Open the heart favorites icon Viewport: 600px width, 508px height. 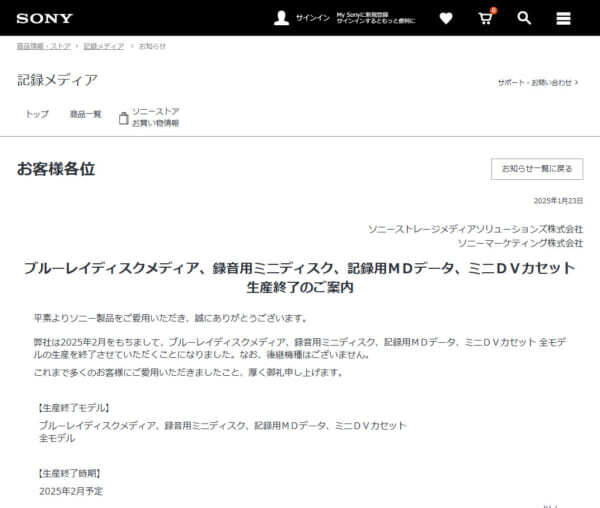click(x=446, y=18)
